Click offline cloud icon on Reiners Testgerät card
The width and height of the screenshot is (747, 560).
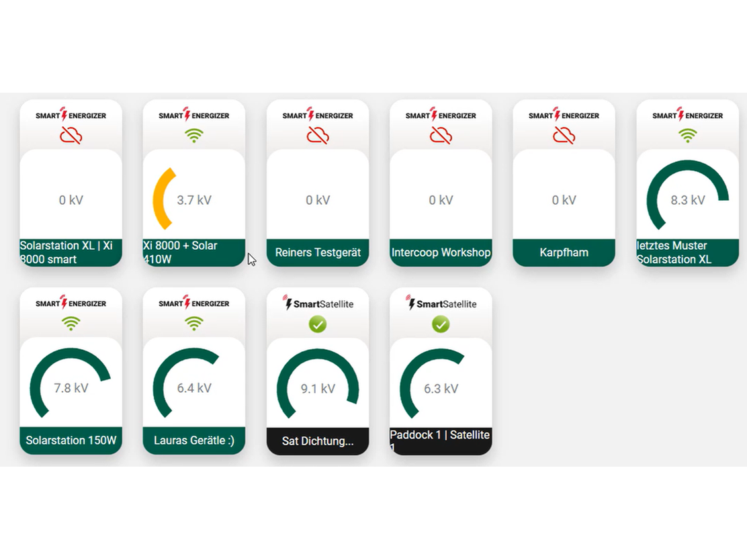317,136
